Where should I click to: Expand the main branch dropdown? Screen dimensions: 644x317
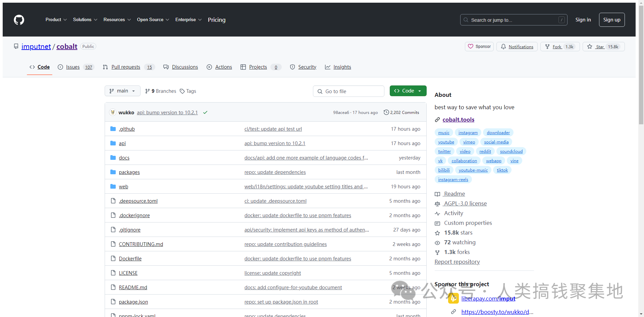point(122,91)
